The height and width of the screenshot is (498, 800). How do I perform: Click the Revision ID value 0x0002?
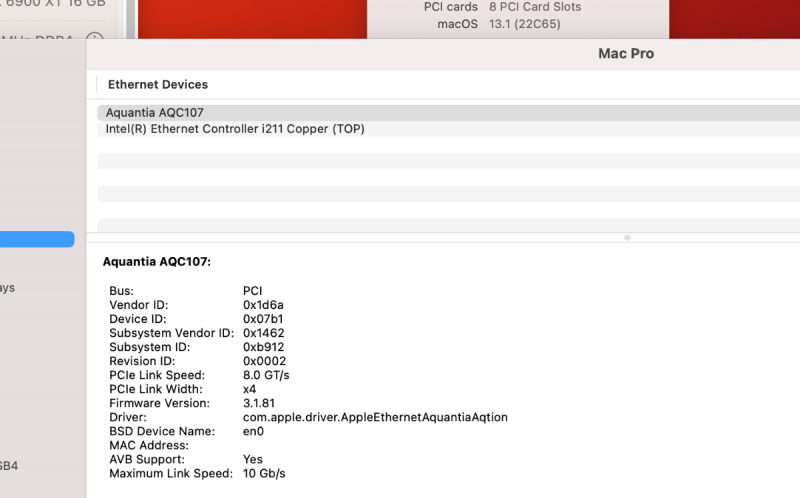pyautogui.click(x=264, y=361)
